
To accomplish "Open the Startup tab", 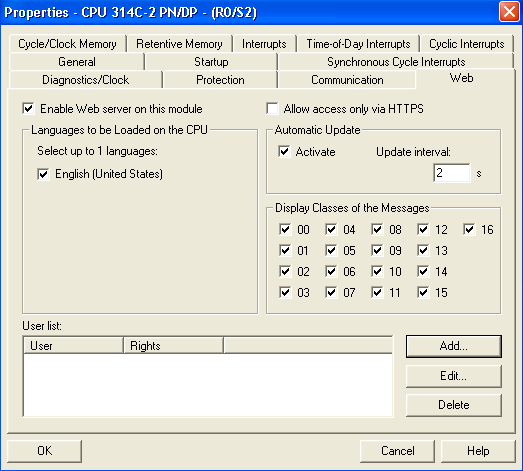I will point(211,62).
